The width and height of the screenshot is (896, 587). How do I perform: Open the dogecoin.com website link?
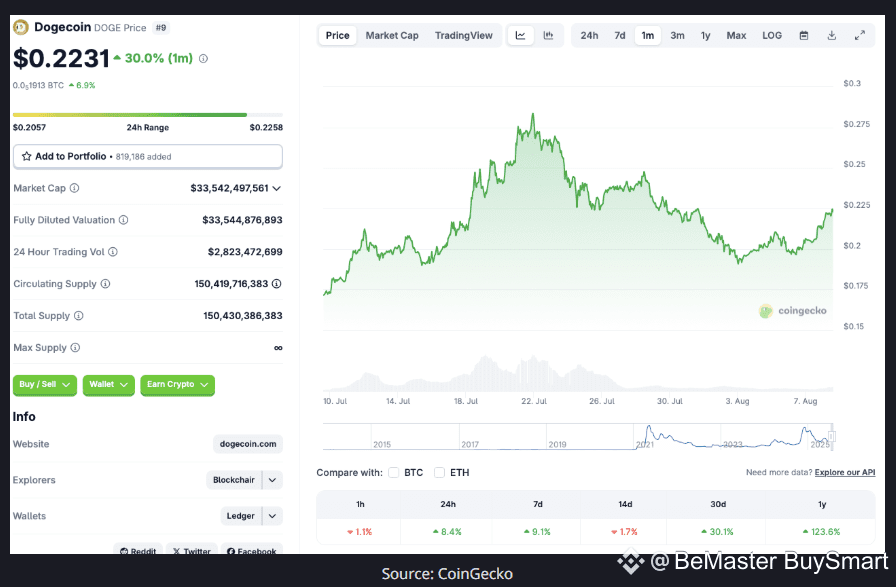point(248,444)
